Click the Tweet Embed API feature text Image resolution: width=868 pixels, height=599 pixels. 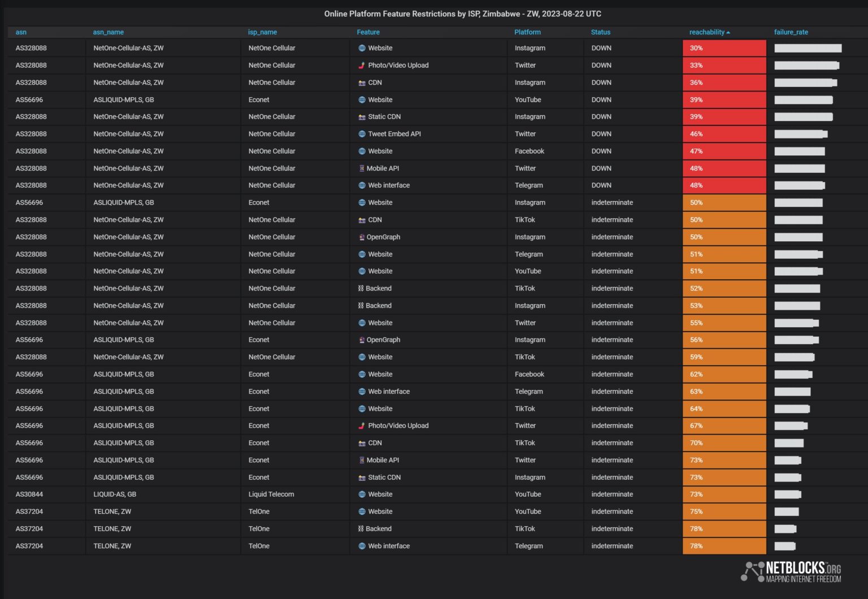click(394, 134)
